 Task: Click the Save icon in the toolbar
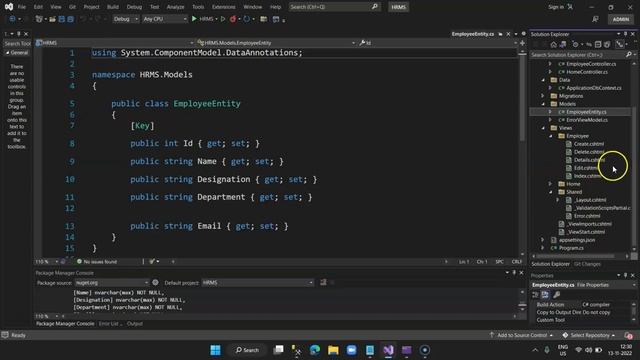(62, 19)
